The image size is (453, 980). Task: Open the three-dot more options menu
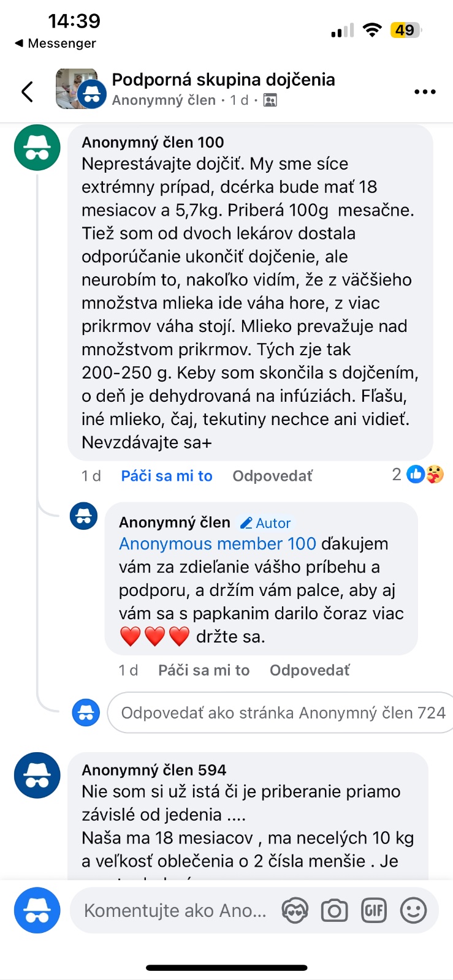click(424, 92)
